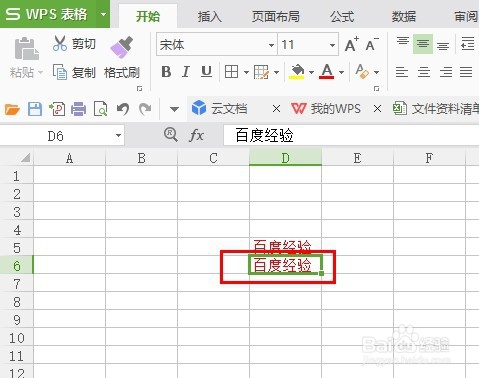Open the 页面布局 ribbon tab
Image resolution: width=479 pixels, height=378 pixels.
point(275,16)
